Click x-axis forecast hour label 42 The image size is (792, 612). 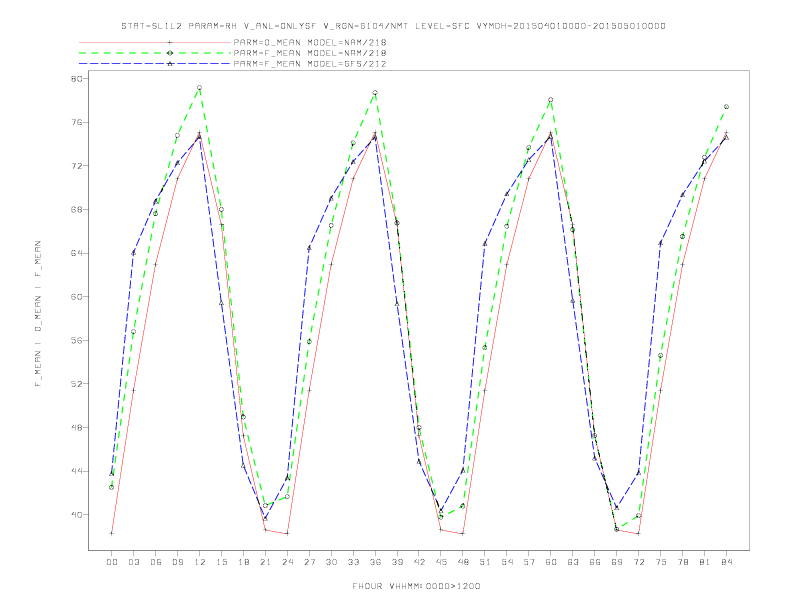click(419, 562)
